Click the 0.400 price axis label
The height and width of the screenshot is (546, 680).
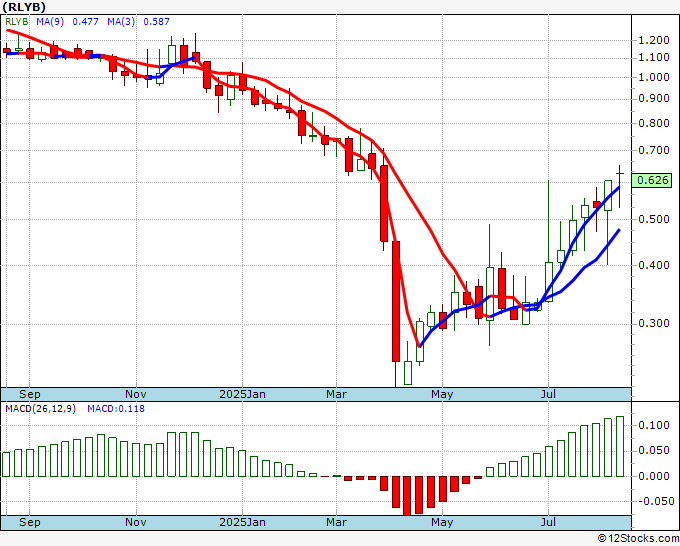(654, 265)
